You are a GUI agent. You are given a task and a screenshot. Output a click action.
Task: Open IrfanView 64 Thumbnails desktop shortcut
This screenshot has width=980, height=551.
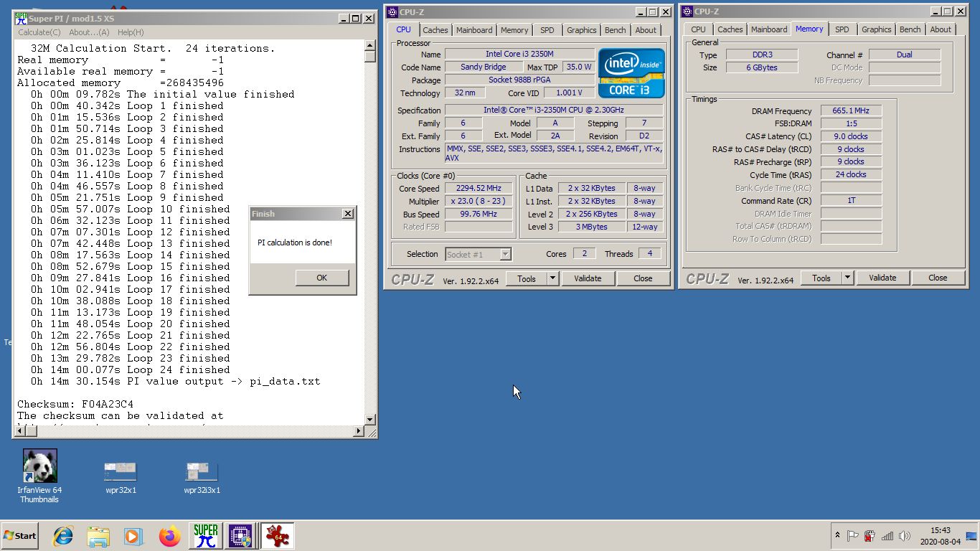(39, 476)
